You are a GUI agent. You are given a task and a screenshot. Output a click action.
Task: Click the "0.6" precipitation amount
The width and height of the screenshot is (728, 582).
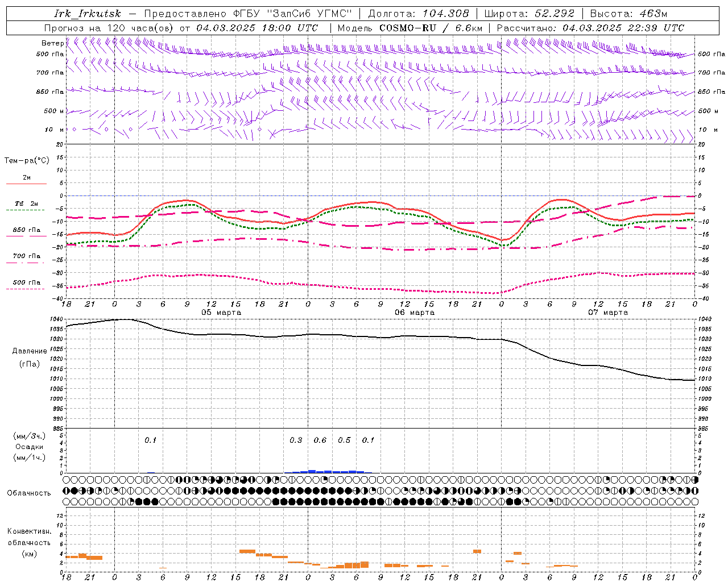(320, 440)
